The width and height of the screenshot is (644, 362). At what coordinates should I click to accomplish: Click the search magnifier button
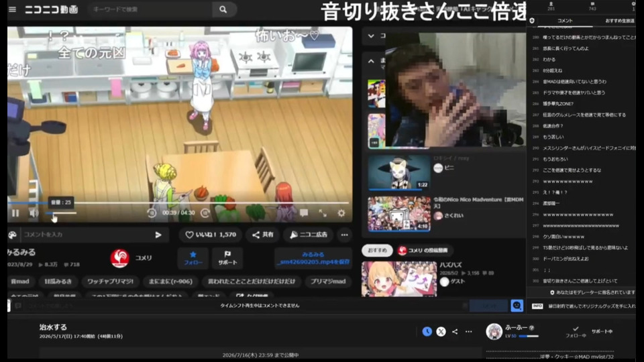pos(223,9)
